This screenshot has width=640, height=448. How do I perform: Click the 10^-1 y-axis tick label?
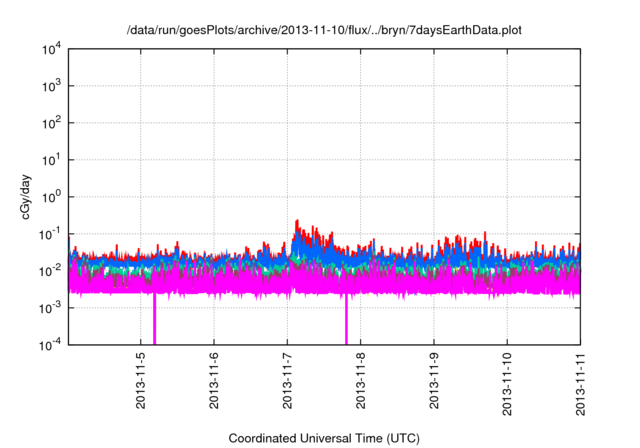point(50,234)
